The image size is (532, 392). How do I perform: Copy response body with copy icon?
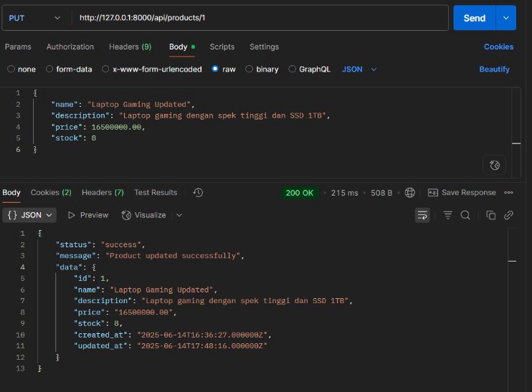491,215
